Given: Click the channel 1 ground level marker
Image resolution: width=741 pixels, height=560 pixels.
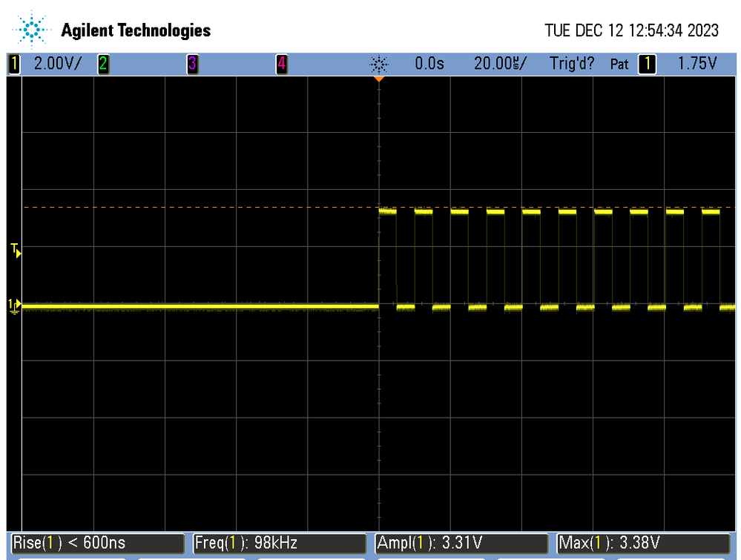Looking at the screenshot, I should coord(15,306).
